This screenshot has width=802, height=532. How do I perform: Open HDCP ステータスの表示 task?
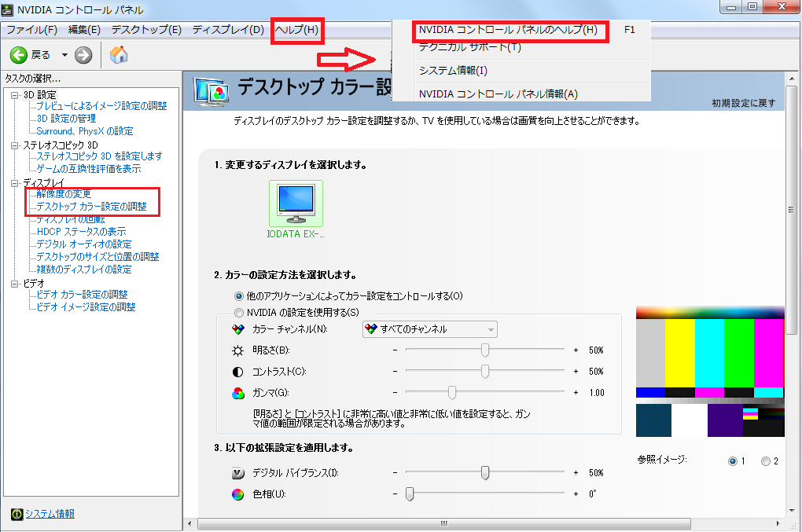click(81, 232)
